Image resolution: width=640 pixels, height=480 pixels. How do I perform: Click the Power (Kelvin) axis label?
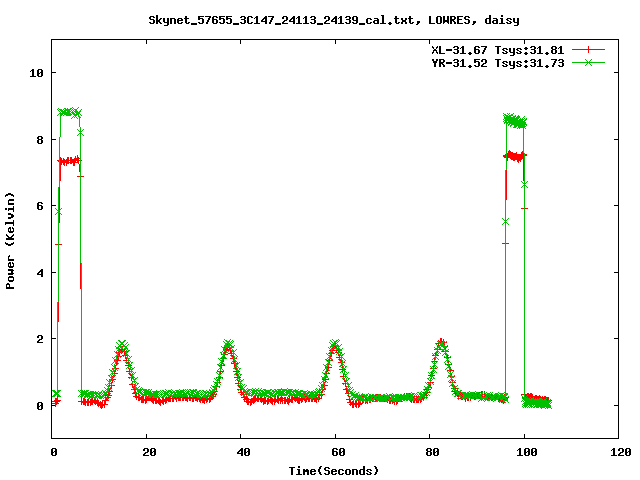tap(10, 241)
